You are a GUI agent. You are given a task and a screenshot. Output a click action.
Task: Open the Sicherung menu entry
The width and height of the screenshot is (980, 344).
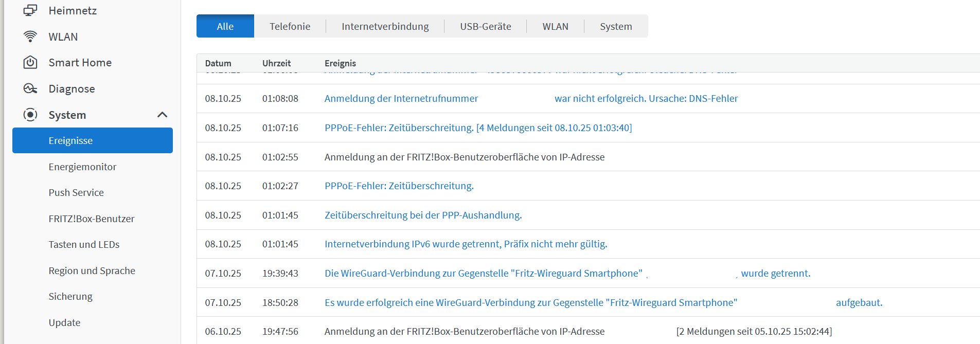pyautogui.click(x=70, y=296)
